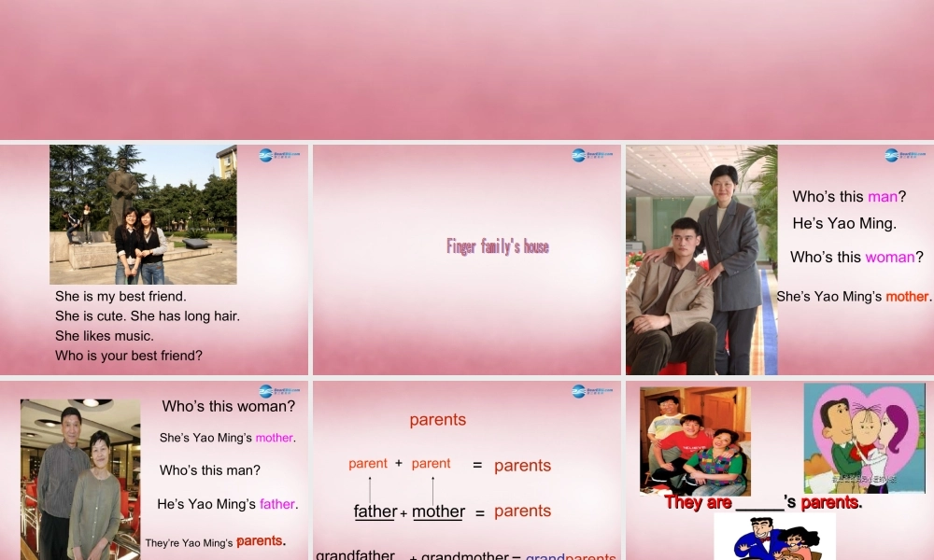Select the cartoon image below "They are ___'s parents"

coord(774,537)
